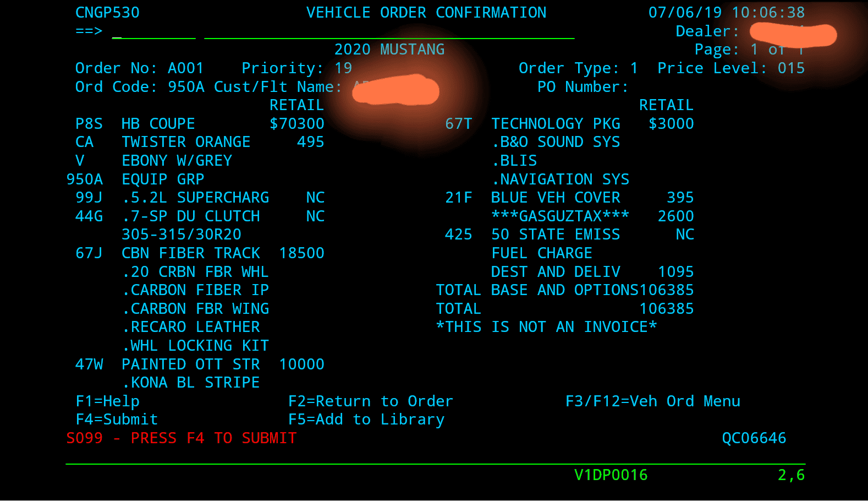Select the CA Twister Orange color line
This screenshot has height=501, width=868.
pos(200,142)
